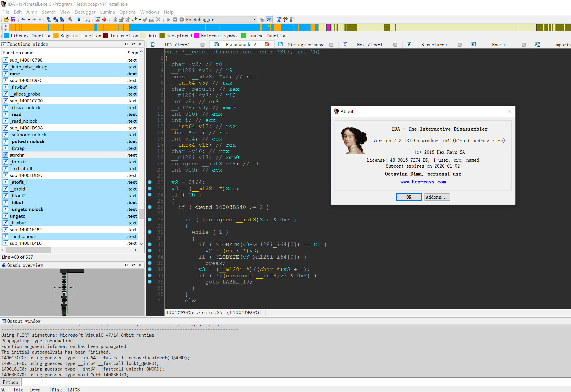Toggle breakpoint dot at pseudocode line 30
Image resolution: width=571 pixels, height=392 pixels.
click(150, 232)
